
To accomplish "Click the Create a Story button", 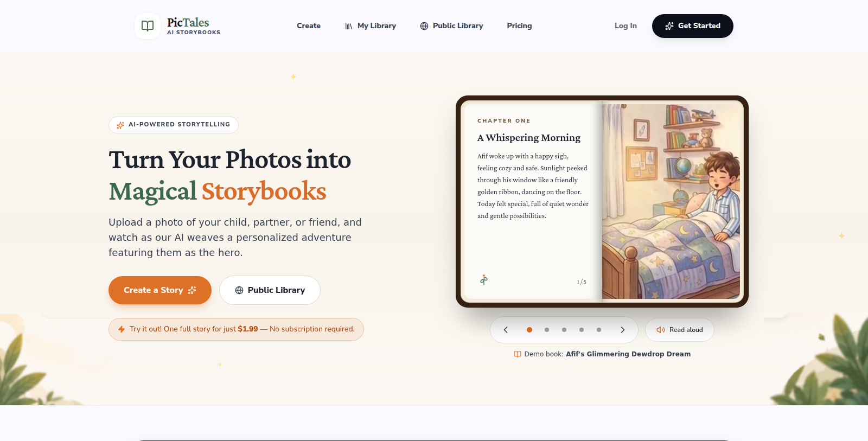I will click(x=160, y=290).
